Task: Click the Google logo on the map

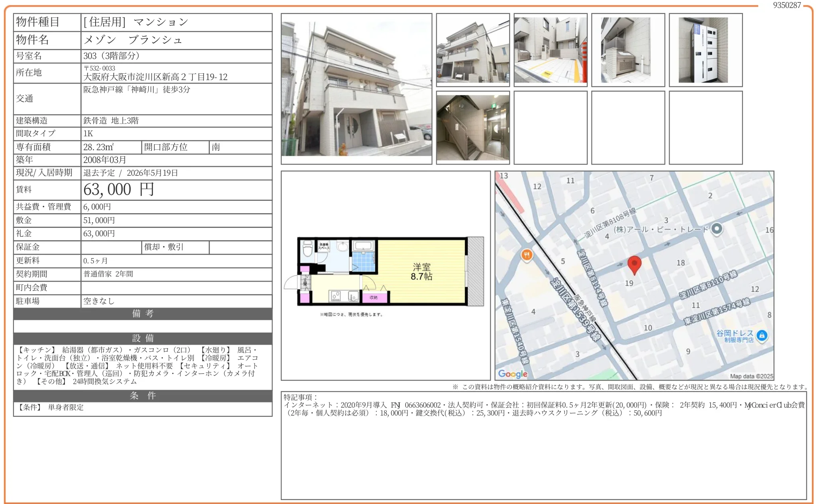Action: click(512, 374)
